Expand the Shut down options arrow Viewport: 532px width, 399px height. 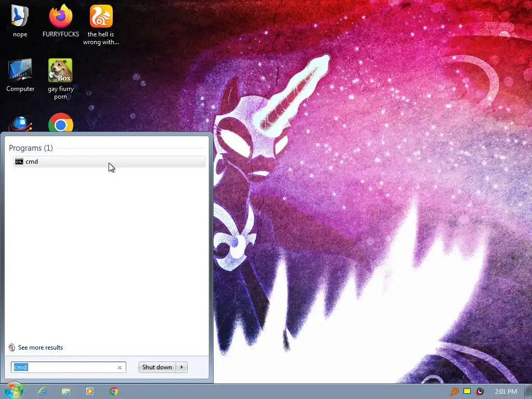181,367
